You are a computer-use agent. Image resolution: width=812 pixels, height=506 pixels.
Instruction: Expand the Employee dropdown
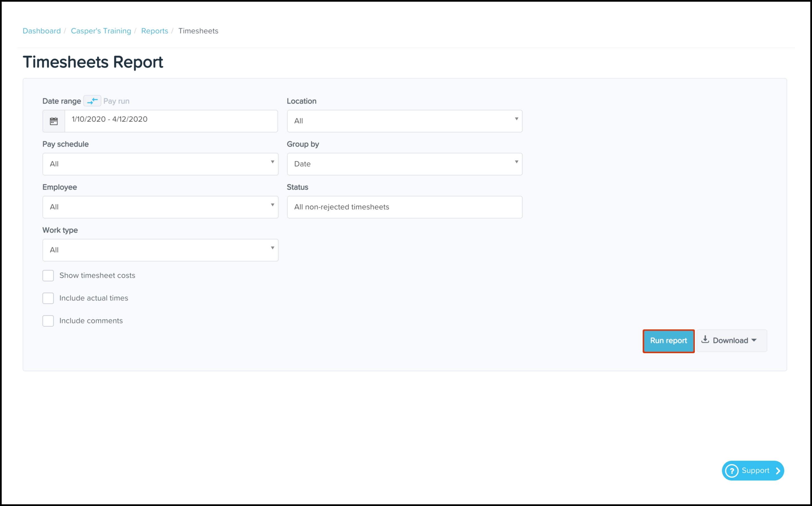tap(160, 207)
